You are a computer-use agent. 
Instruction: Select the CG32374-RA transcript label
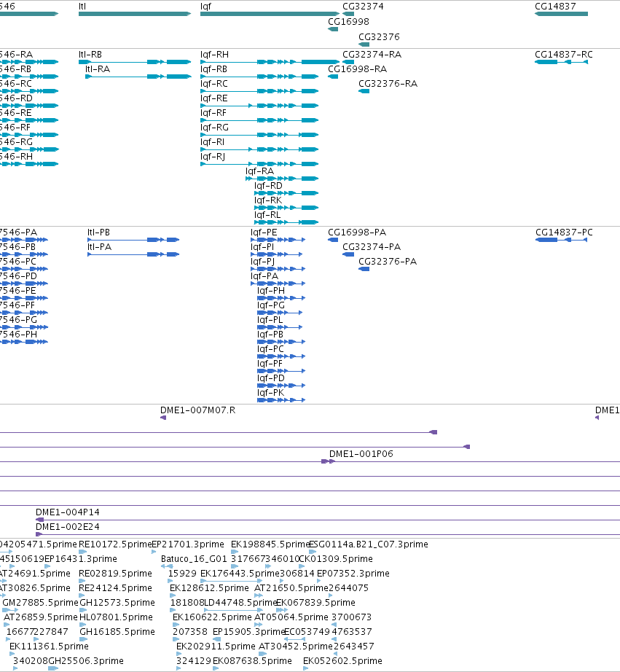[x=372, y=55]
